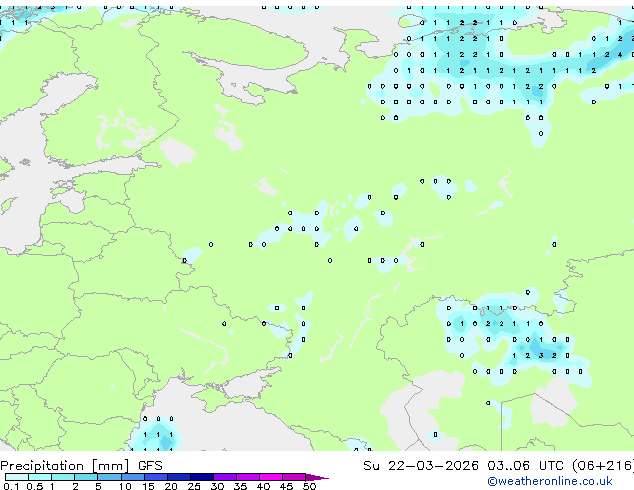The image size is (634, 490).
Task: Click the '35' legend scale label
Action: pos(240,486)
